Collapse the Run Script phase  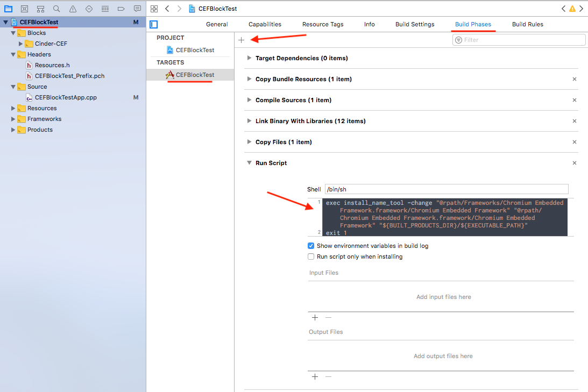pyautogui.click(x=249, y=163)
